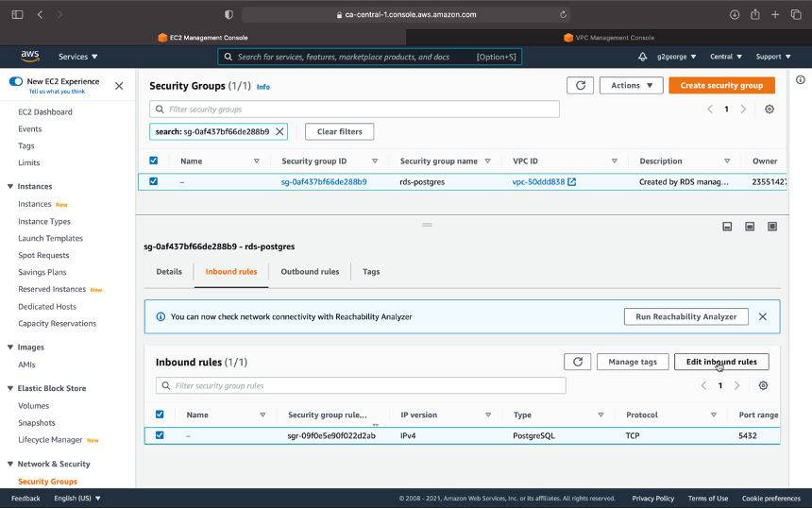Screen dimensions: 812x509
Task: Switch to VPC Management Console browser tab
Action: (609, 37)
